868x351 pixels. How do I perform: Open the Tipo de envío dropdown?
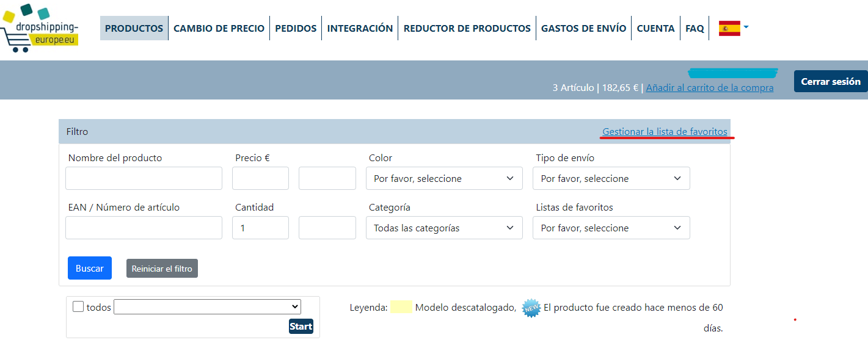point(611,178)
